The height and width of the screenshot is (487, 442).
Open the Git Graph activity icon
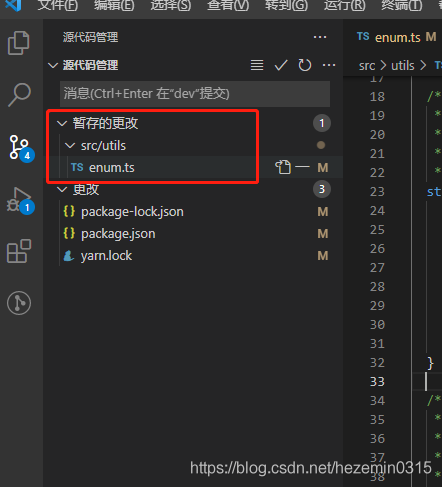click(x=19, y=303)
